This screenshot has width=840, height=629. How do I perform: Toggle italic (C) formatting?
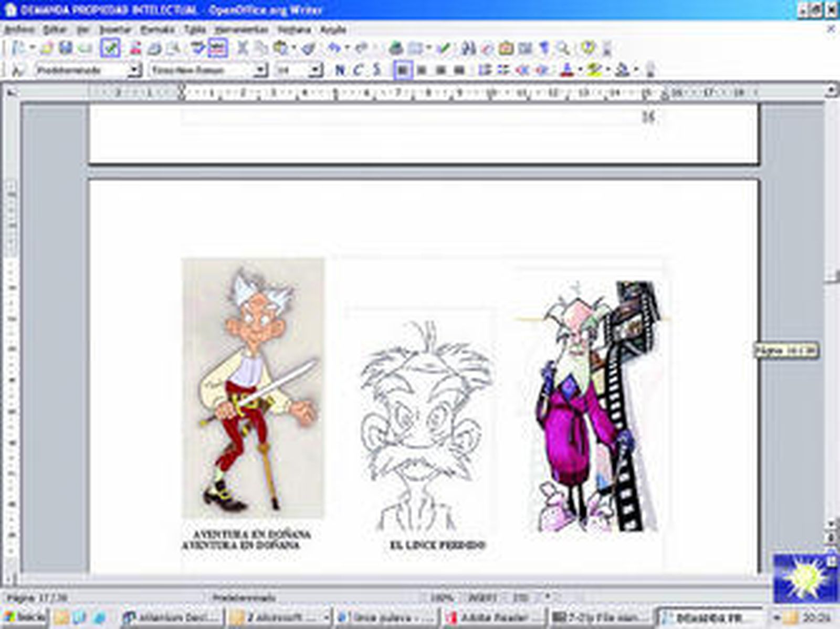pos(358,70)
